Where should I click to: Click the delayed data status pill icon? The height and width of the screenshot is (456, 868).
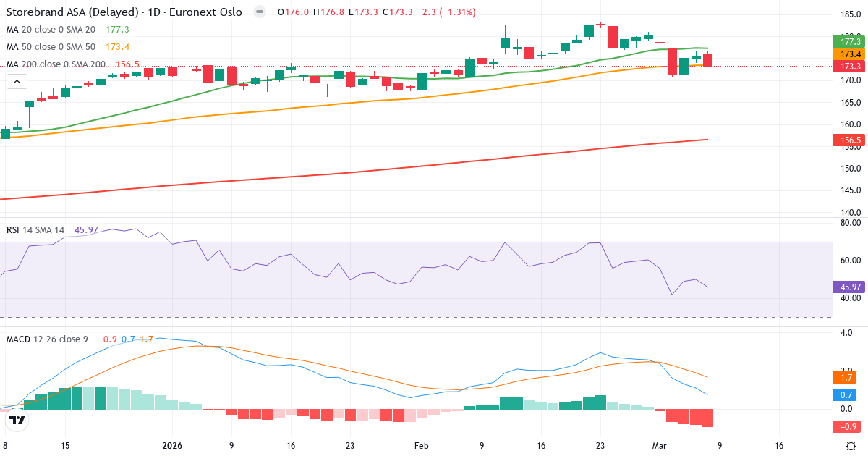pos(260,12)
